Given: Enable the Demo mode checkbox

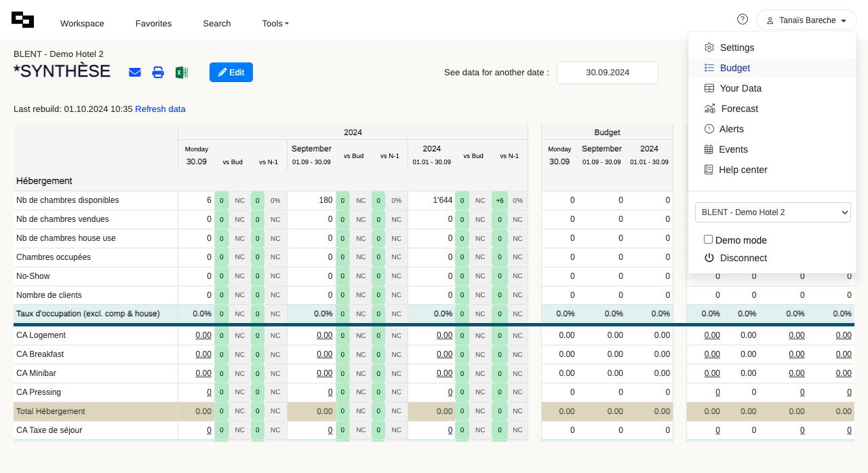Looking at the screenshot, I should click(x=708, y=240).
